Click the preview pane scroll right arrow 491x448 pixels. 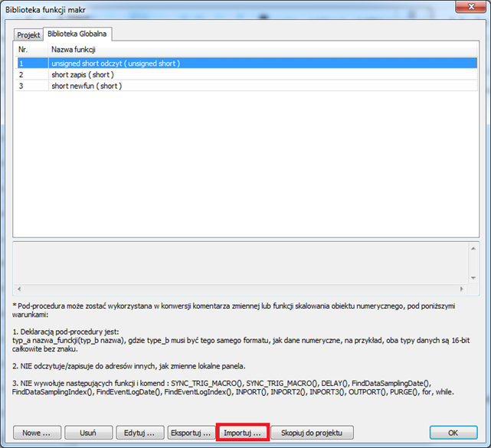coord(462,289)
